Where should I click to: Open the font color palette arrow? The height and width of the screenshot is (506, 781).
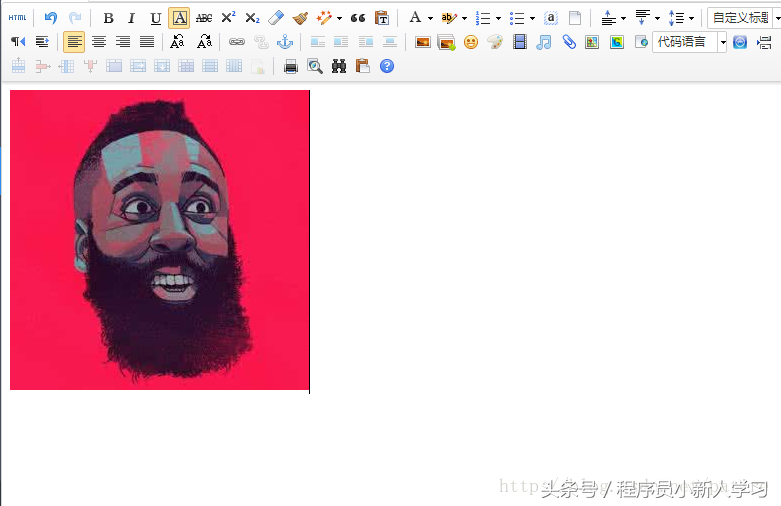pos(430,18)
